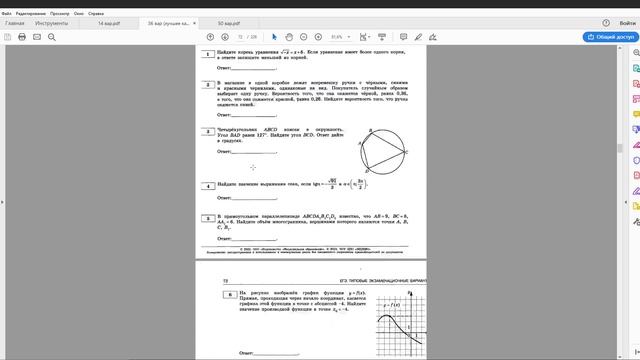Send file by email envelope icon
The width and height of the screenshot is (640, 360).
[x=37, y=37]
